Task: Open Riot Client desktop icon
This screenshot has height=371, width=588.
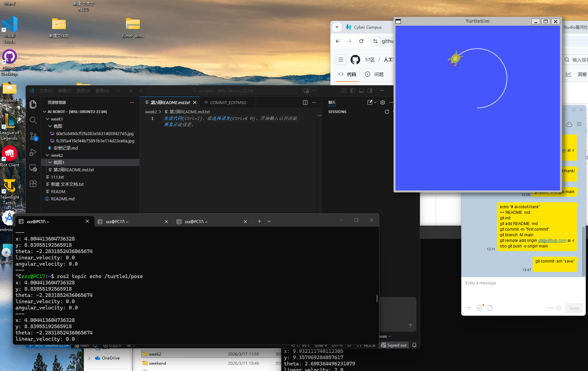Action: click(10, 157)
